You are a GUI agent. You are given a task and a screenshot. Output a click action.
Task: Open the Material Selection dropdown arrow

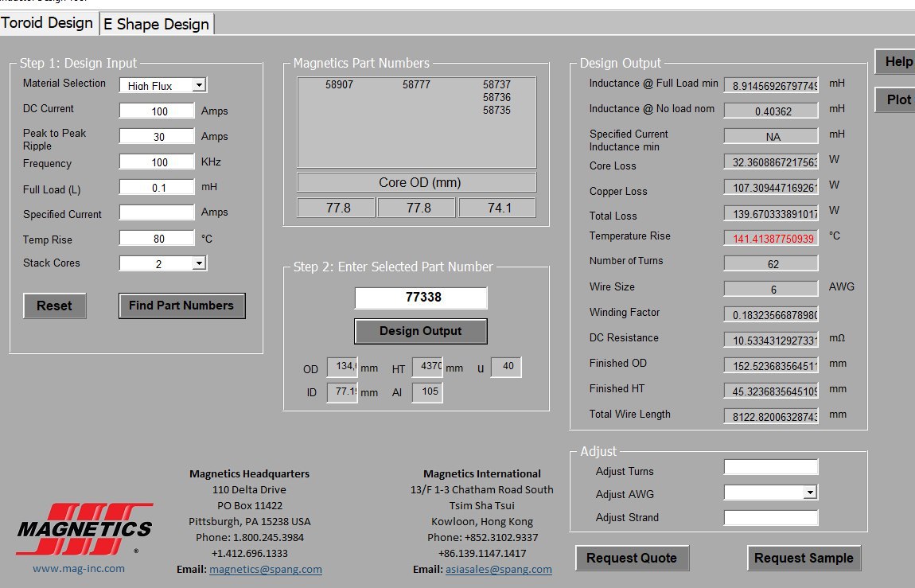click(199, 85)
